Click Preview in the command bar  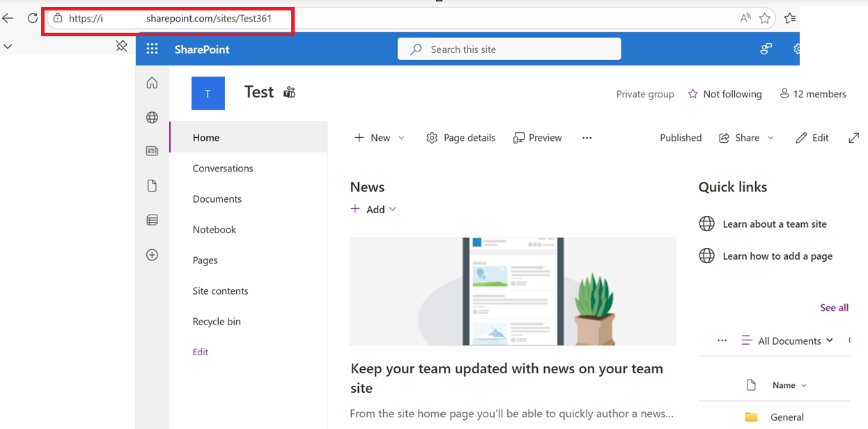click(x=537, y=138)
